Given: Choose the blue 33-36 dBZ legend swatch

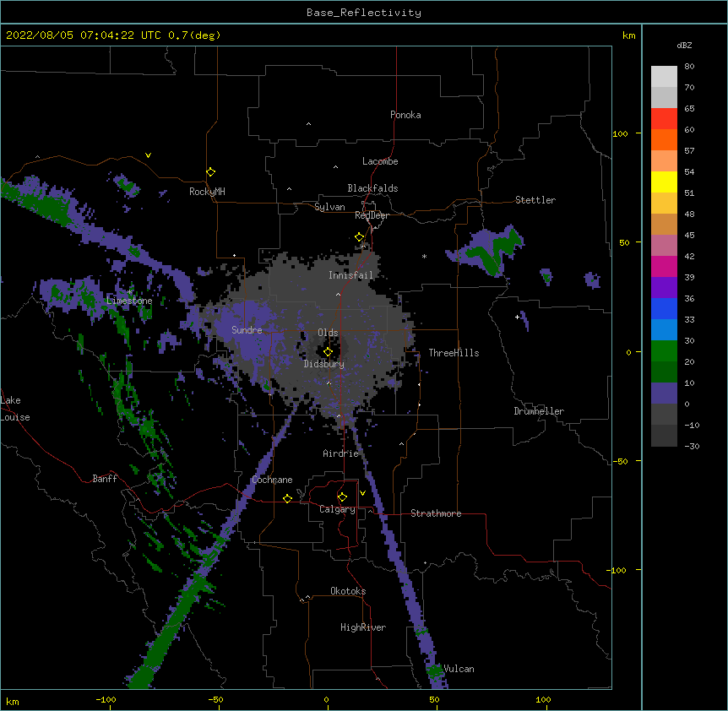Looking at the screenshot, I should click(x=664, y=308).
